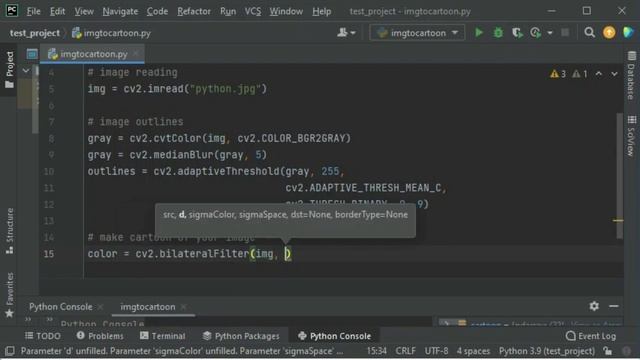Image resolution: width=640 pixels, height=360 pixels.
Task: Hide the console tool window
Action: [x=613, y=306]
